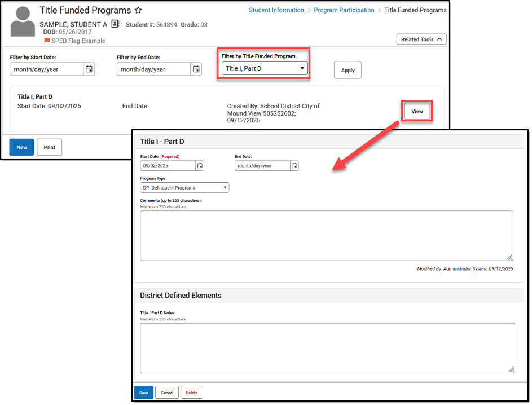532x405 pixels.
Task: Click the favorite star beside Title Funded Programs
Action: coord(138,10)
